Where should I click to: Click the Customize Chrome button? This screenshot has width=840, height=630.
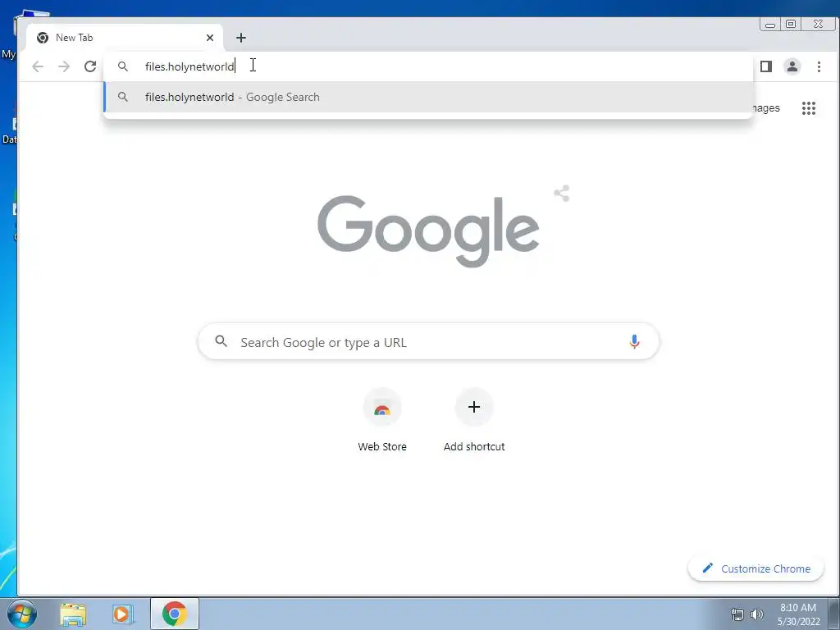pos(756,568)
